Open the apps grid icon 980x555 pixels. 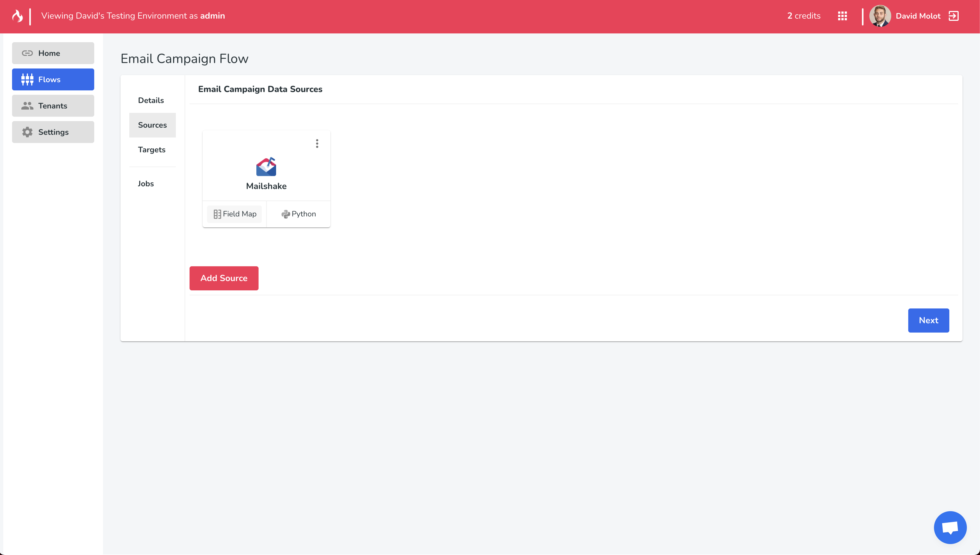843,16
